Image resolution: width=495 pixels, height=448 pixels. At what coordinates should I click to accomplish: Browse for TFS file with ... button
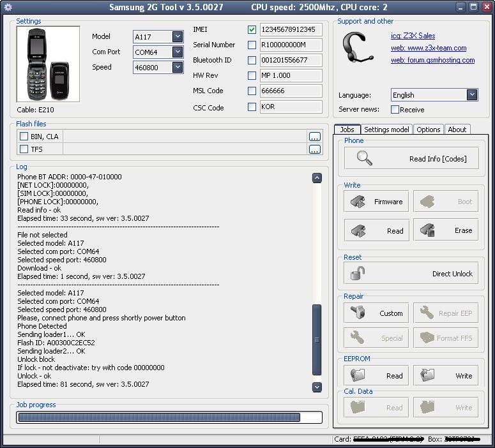coord(314,149)
